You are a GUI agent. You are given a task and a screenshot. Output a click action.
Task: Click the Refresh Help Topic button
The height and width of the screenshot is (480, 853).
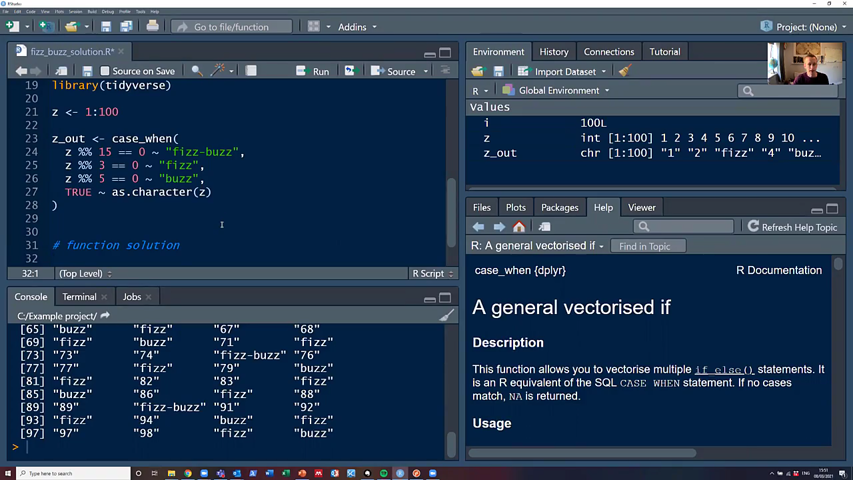click(x=791, y=227)
